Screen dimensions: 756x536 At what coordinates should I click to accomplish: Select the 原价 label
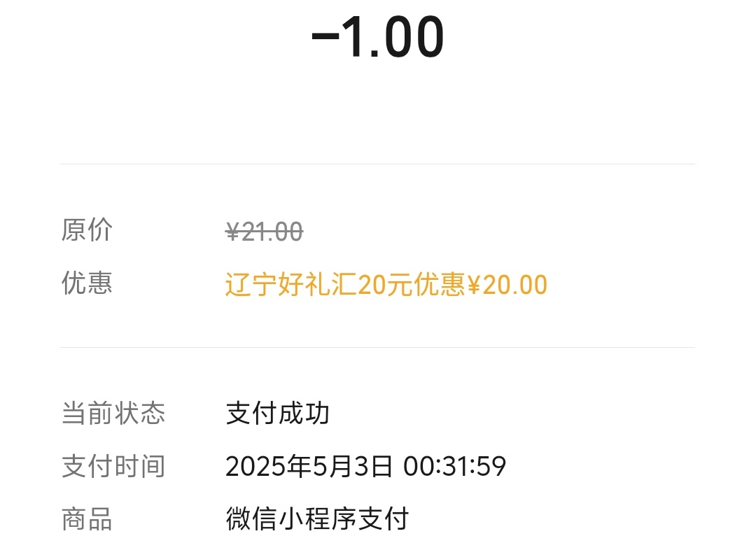(x=87, y=230)
